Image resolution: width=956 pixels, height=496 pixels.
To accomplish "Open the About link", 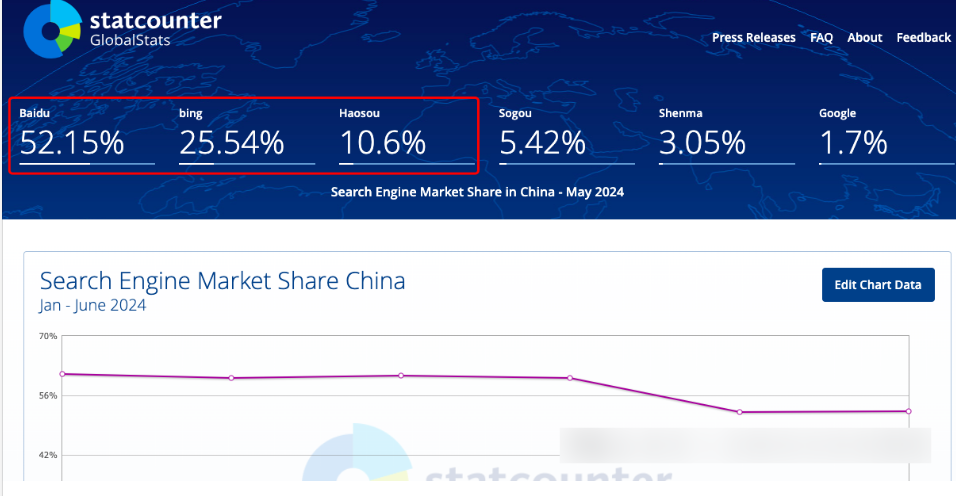I will click(x=864, y=38).
